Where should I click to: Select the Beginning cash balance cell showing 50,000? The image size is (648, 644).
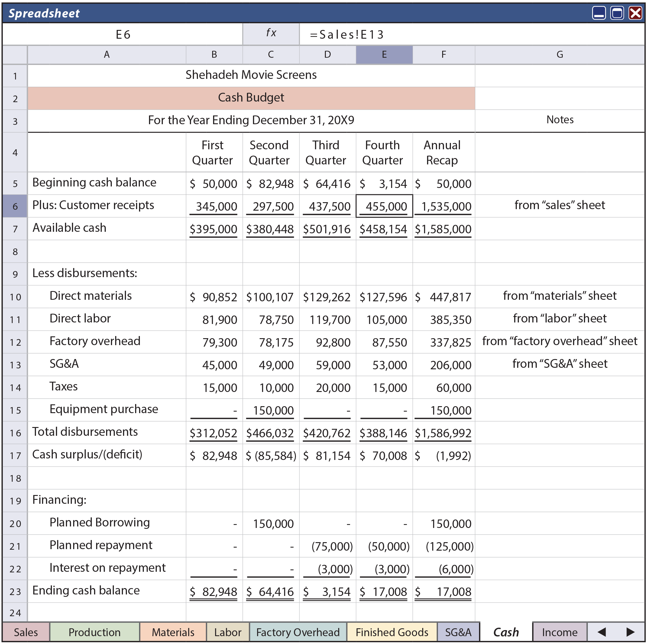[x=214, y=183]
